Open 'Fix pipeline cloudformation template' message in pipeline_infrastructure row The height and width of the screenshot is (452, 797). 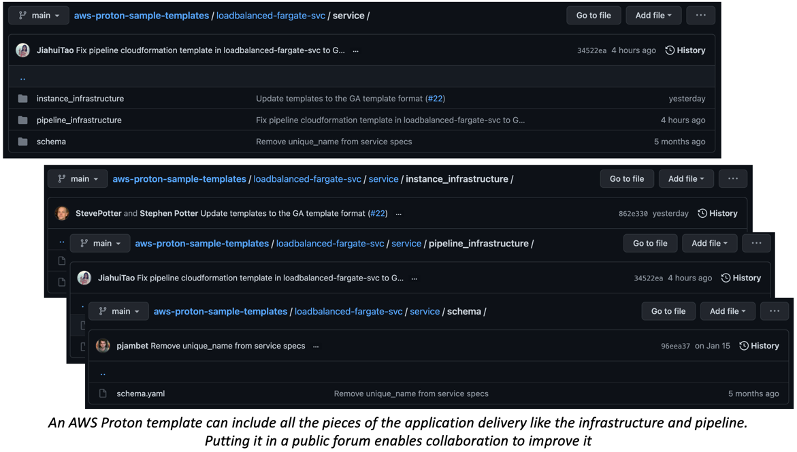(390, 120)
